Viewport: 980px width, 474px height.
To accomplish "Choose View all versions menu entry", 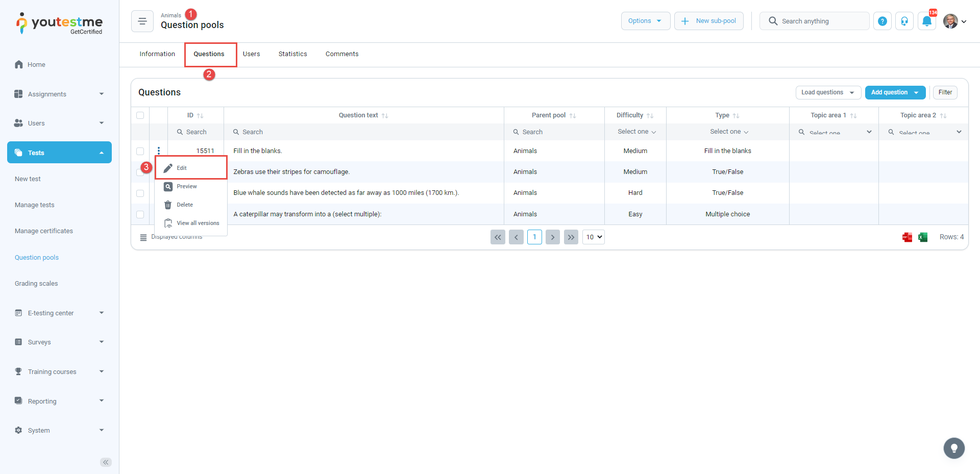I will point(191,223).
